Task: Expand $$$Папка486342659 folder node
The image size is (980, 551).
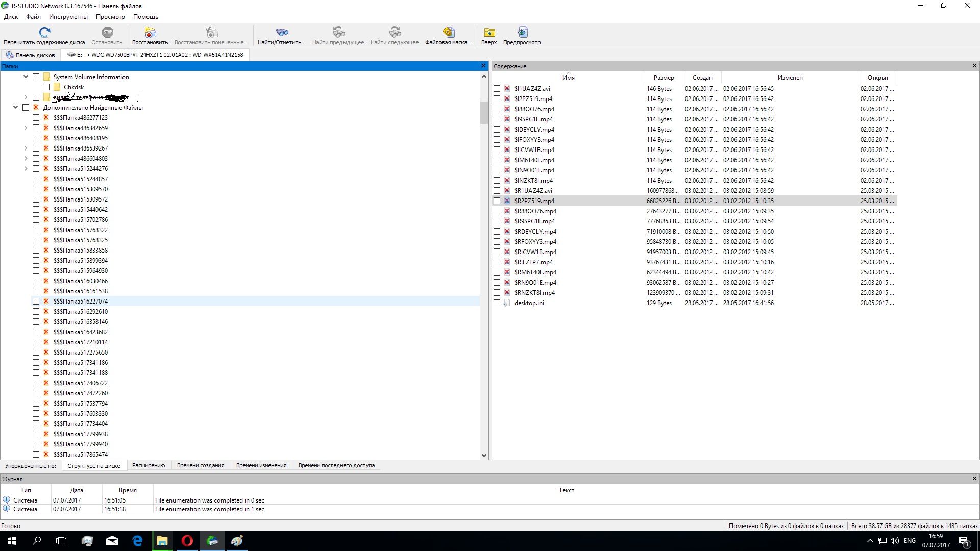Action: [x=26, y=128]
